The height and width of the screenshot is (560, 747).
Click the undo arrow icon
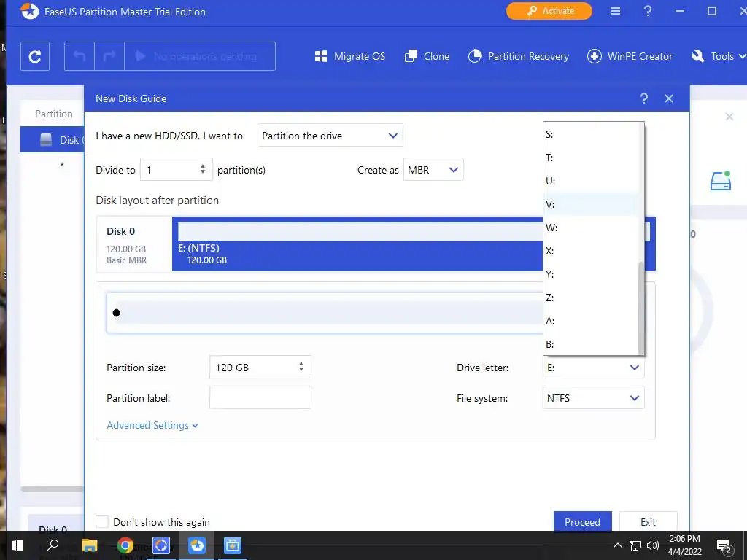coord(80,56)
